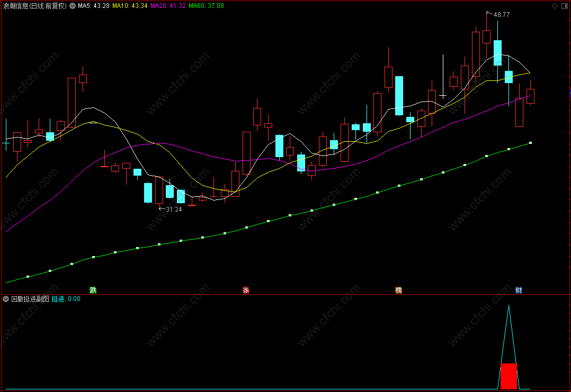
Task: Open the 涨 marker icon on the timeline
Action: pyautogui.click(x=246, y=290)
